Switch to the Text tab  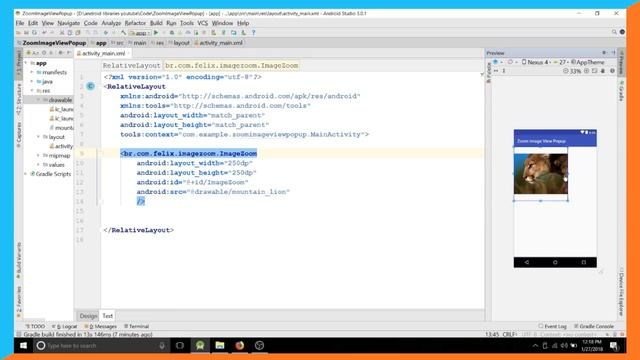tap(107, 316)
